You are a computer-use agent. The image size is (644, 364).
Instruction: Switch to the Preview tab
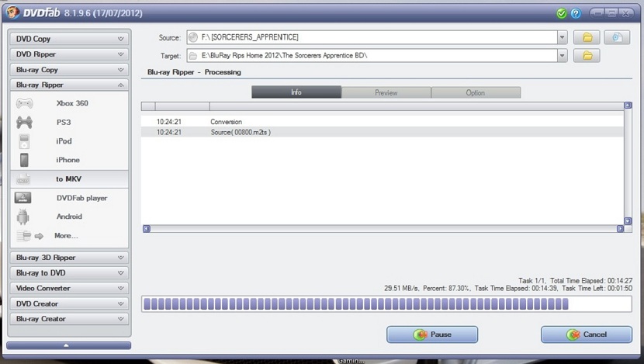click(x=386, y=92)
